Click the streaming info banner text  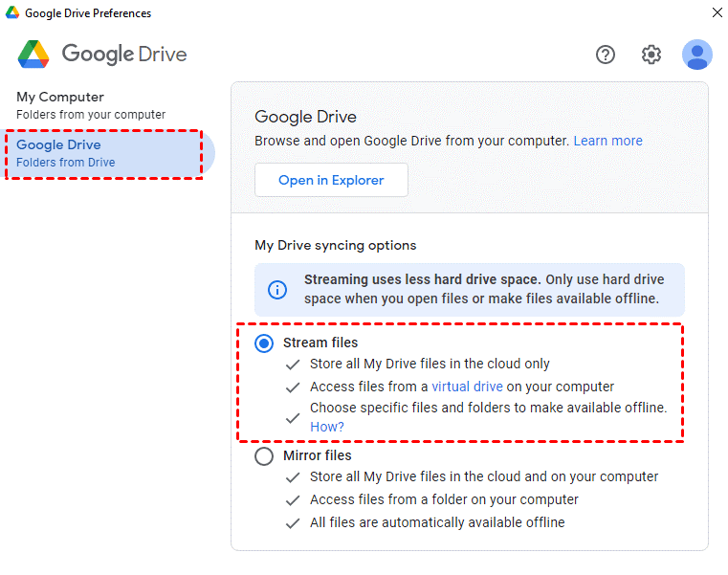coord(484,289)
